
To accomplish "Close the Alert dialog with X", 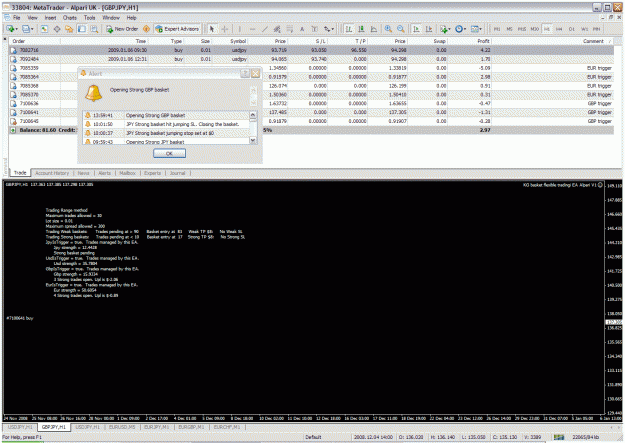I will pyautogui.click(x=256, y=73).
